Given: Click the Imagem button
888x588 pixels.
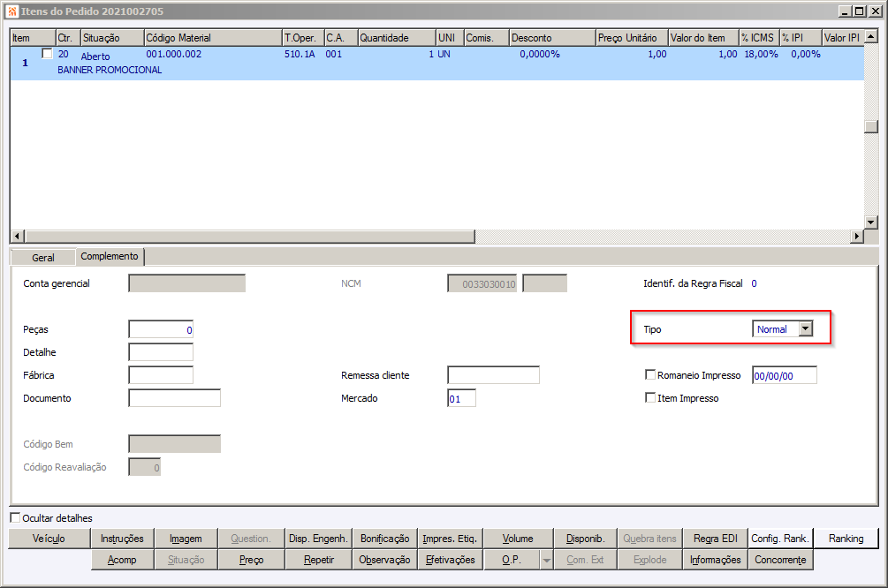Looking at the screenshot, I should click(x=186, y=539).
